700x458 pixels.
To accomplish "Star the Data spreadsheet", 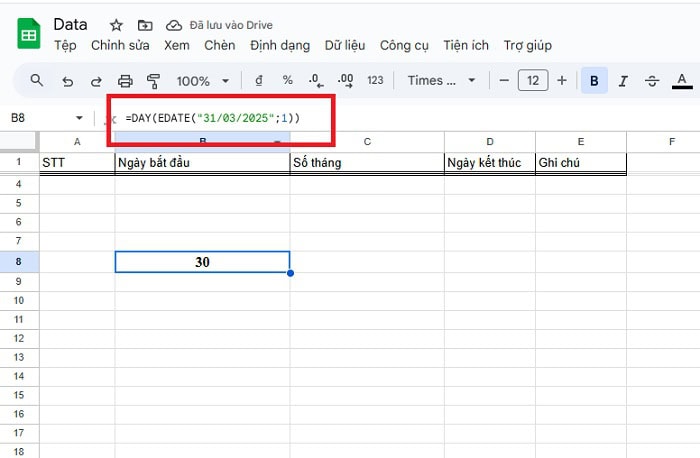I will coord(116,25).
